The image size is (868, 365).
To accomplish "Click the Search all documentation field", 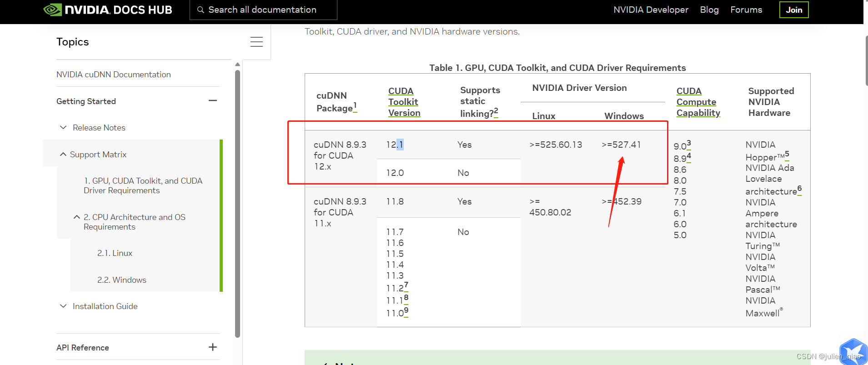I will 263,10.
